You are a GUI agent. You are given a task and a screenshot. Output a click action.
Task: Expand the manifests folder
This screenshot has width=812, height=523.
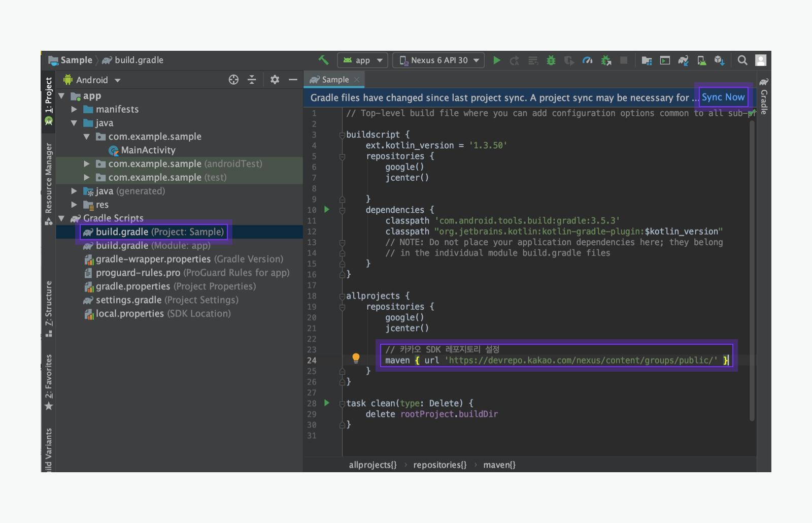pos(74,109)
